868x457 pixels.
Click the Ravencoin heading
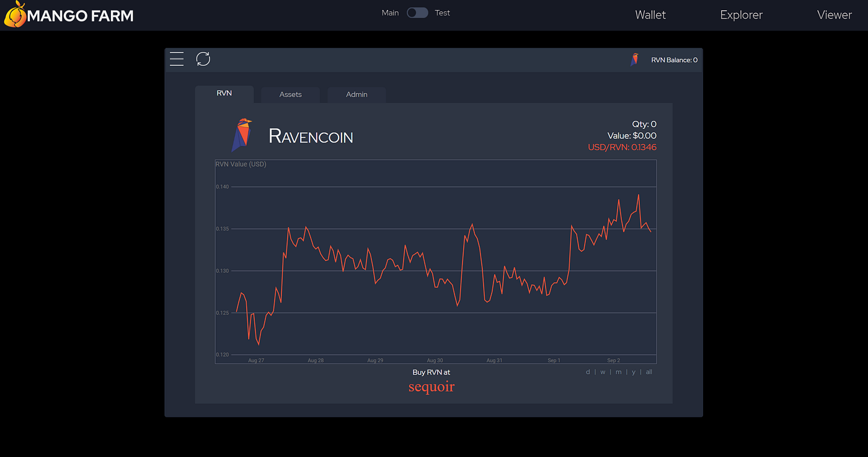pyautogui.click(x=311, y=136)
